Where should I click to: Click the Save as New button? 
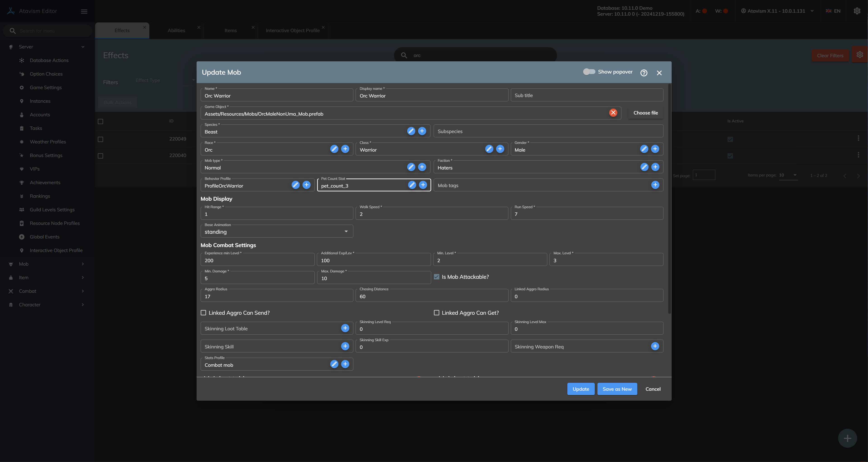(x=617, y=389)
